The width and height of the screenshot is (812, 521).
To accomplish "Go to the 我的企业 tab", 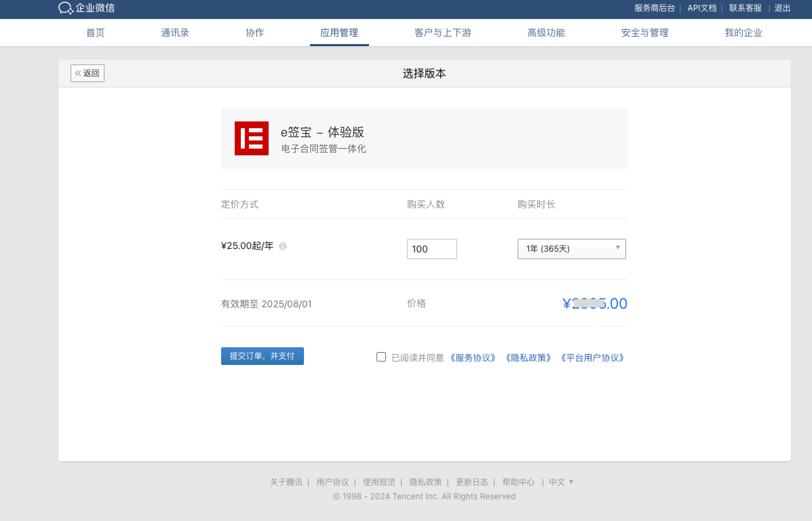I will 743,33.
